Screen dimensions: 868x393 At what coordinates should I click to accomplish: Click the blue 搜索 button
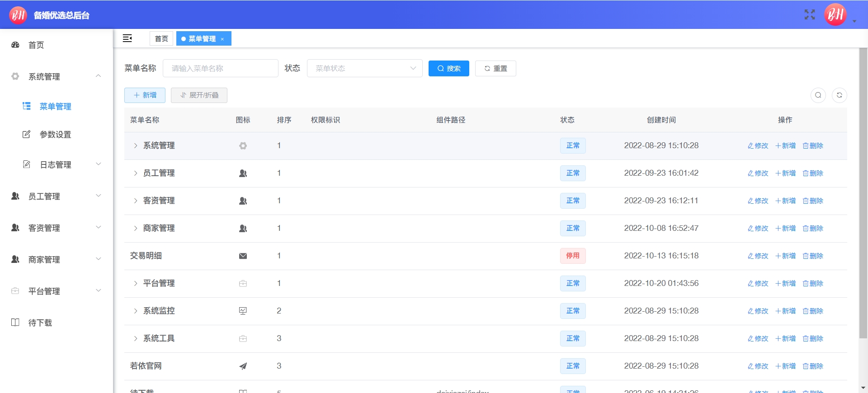pyautogui.click(x=449, y=68)
